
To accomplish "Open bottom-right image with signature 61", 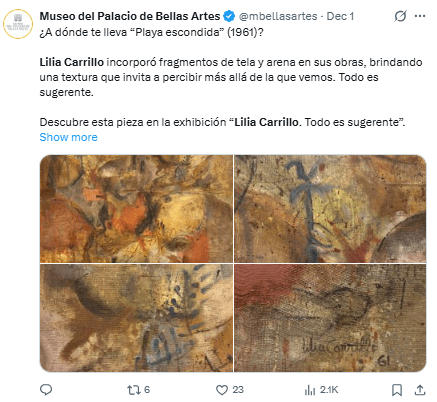I will pyautogui.click(x=330, y=318).
